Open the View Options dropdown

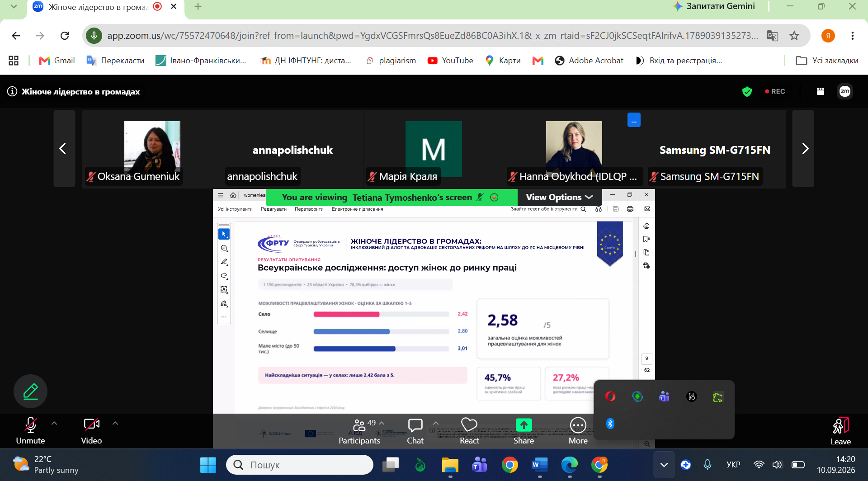click(559, 197)
